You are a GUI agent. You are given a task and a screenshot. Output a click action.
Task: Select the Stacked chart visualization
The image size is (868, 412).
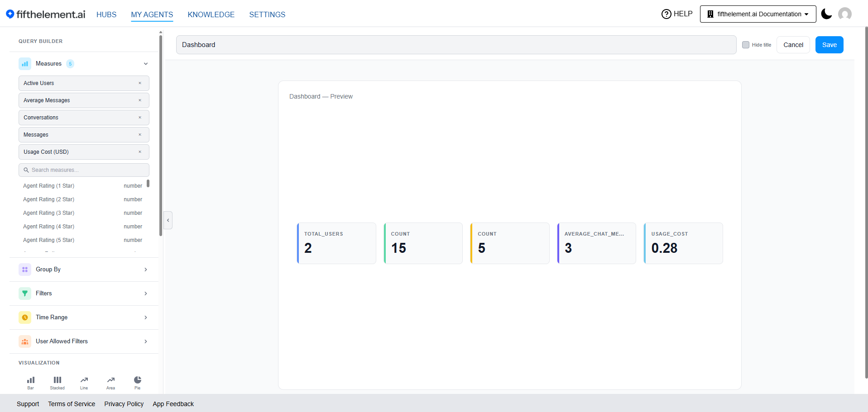point(58,383)
